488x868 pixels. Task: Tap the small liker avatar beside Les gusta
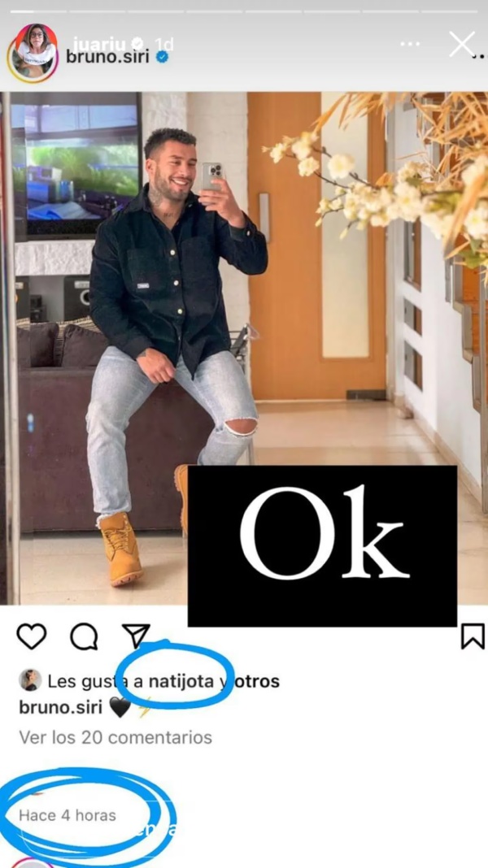coord(30,680)
